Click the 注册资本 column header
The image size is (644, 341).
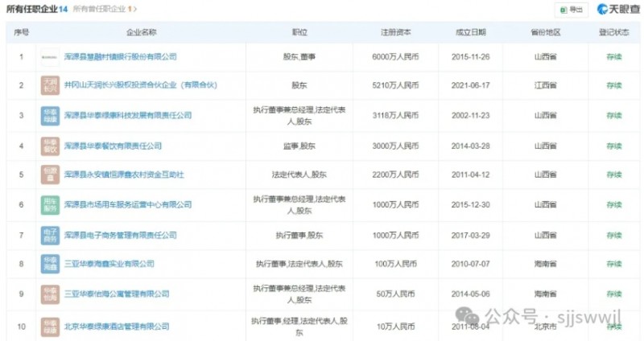(395, 32)
